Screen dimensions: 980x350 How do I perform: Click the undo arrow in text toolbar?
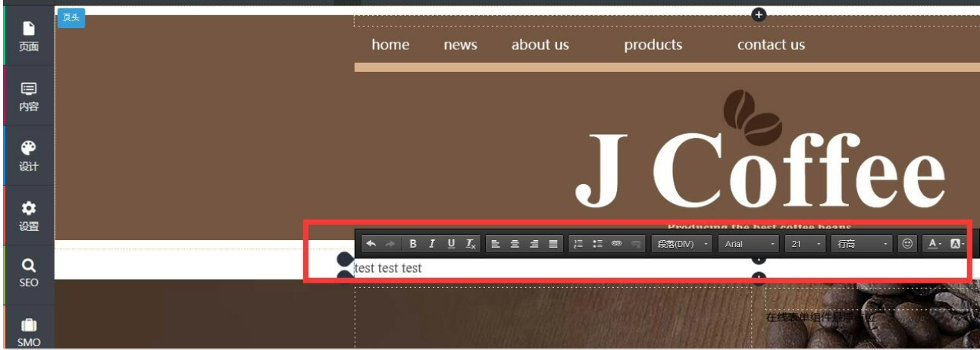point(371,244)
